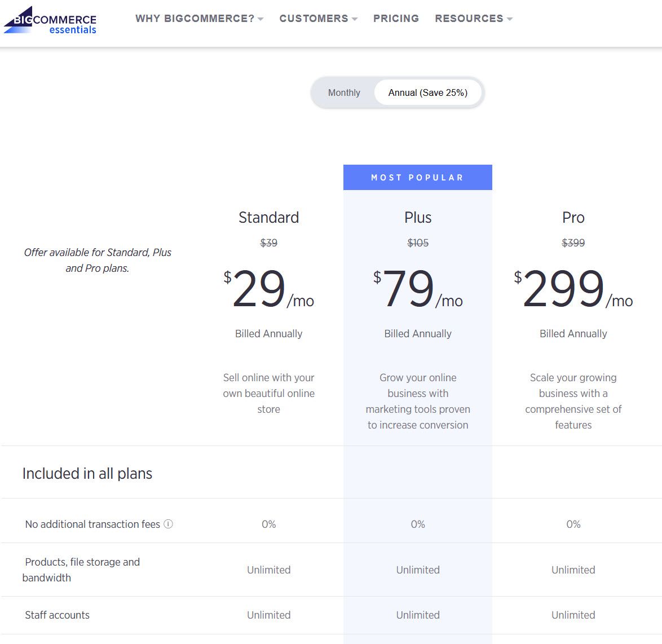Select the Plus plan heading
Screen dimensions: 662x644
tap(417, 218)
